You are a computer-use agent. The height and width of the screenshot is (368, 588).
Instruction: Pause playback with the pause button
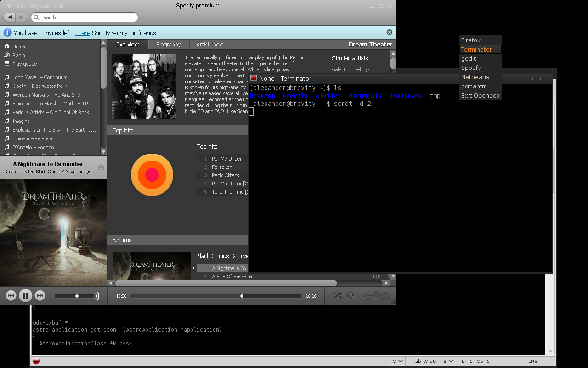[x=25, y=296]
